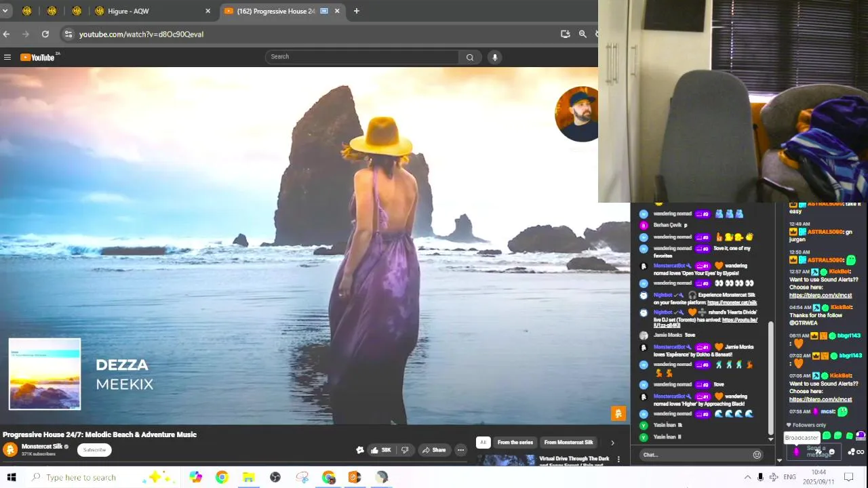The width and height of the screenshot is (868, 488).
Task: Click the picture-in-picture indicator on Progressive House tab
Action: (324, 11)
